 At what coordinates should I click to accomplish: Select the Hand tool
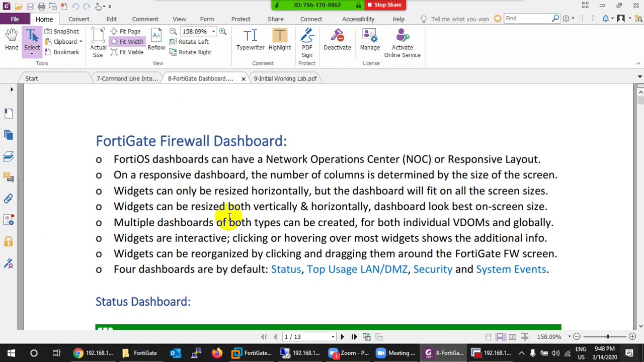click(12, 40)
